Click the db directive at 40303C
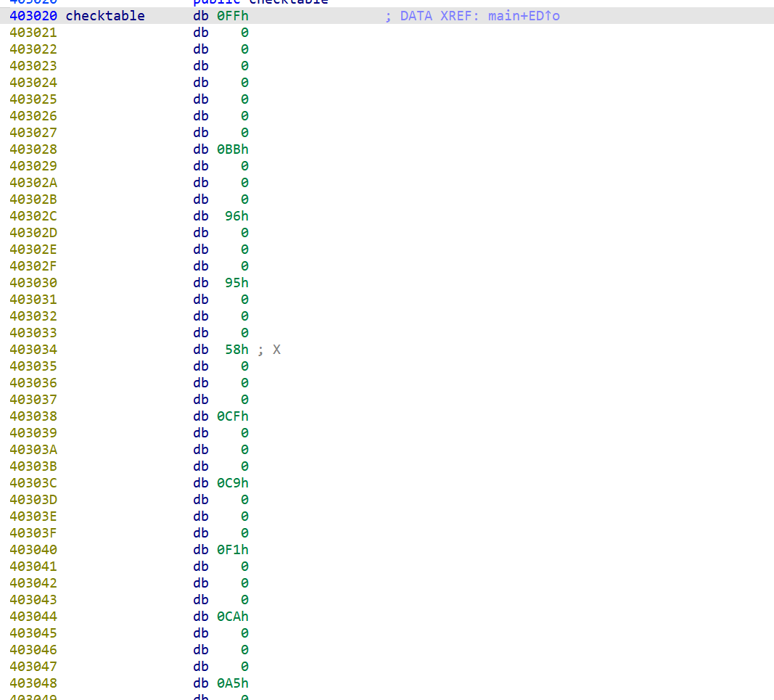The height and width of the screenshot is (700, 774). (x=200, y=483)
